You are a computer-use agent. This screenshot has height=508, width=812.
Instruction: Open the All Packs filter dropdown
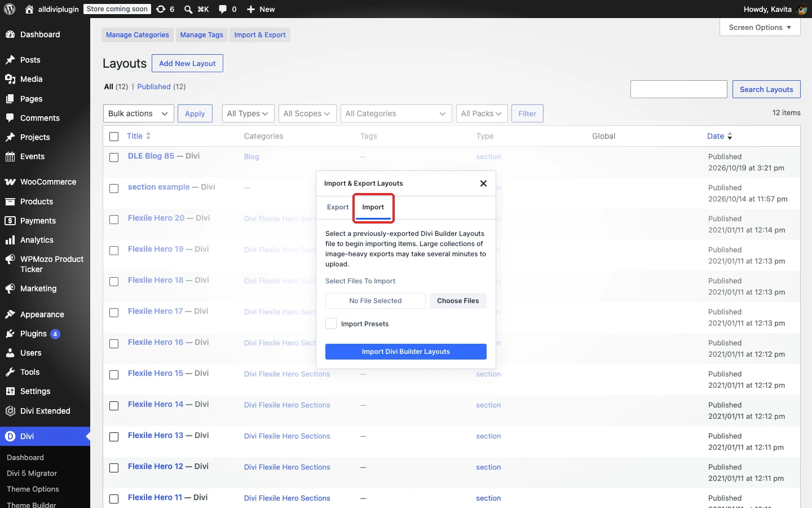482,113
